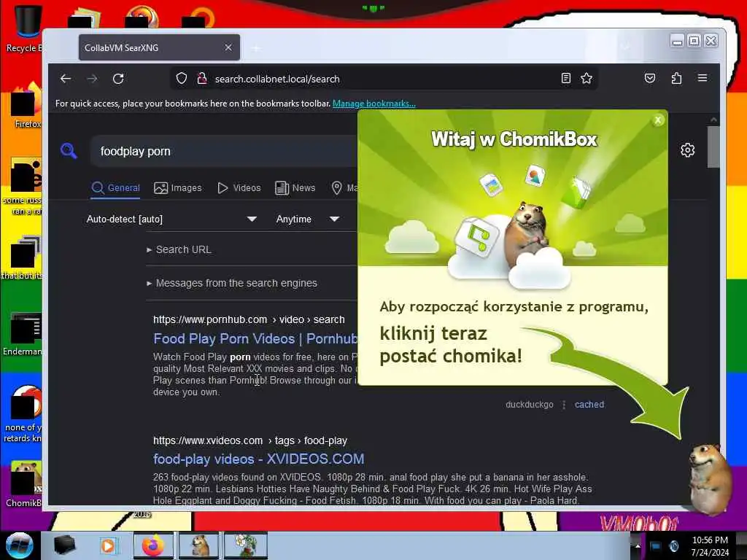The height and width of the screenshot is (560, 747).
Task: Open a new tab with plus button
Action: pyautogui.click(x=256, y=48)
